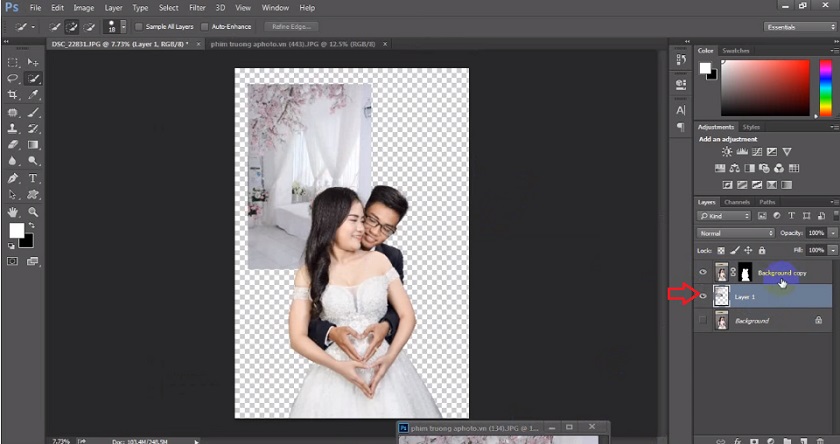The image size is (840, 444).
Task: Hide the Background copy layer
Action: click(x=703, y=273)
